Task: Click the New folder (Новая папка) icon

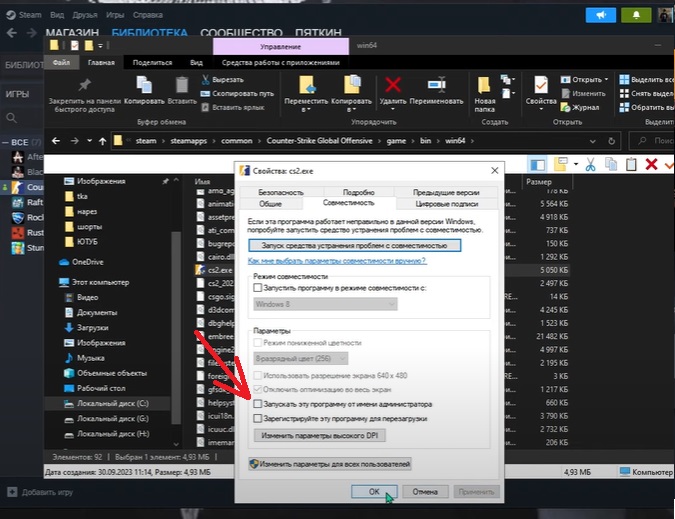Action: (484, 85)
